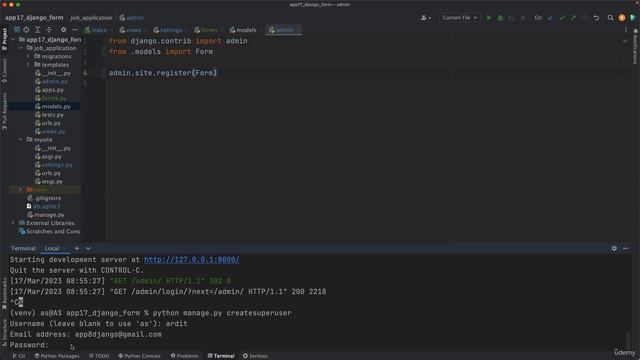
Task: Collapse the mysite folder
Action: coord(21,140)
